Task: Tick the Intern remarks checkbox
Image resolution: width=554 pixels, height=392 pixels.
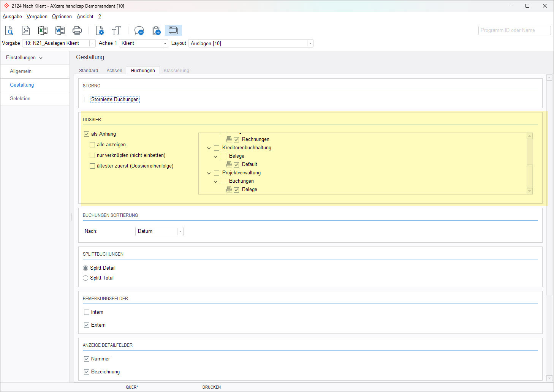Action: click(87, 312)
